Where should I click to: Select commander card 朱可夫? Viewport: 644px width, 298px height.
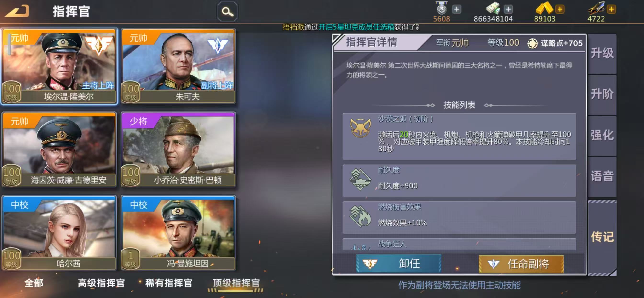click(178, 66)
